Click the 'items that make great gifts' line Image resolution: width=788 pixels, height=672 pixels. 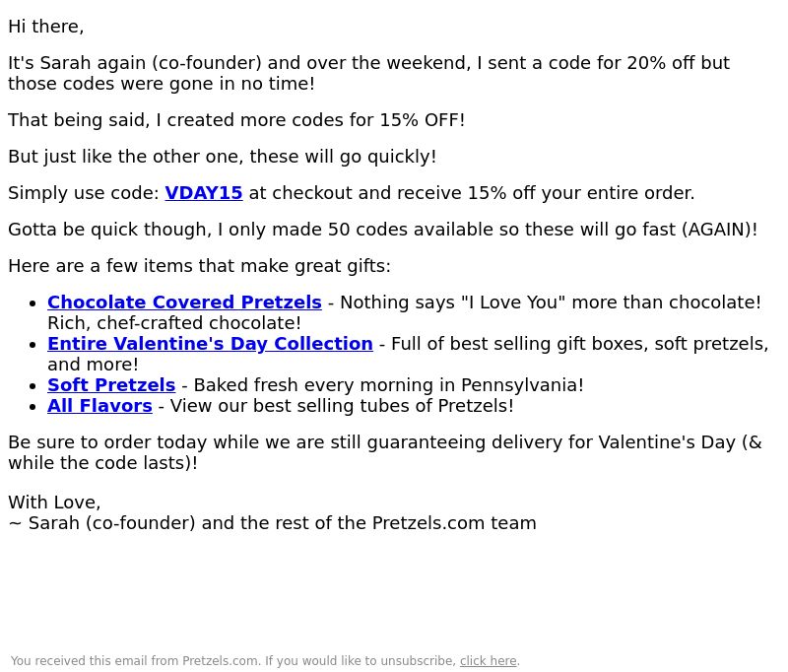tap(199, 266)
